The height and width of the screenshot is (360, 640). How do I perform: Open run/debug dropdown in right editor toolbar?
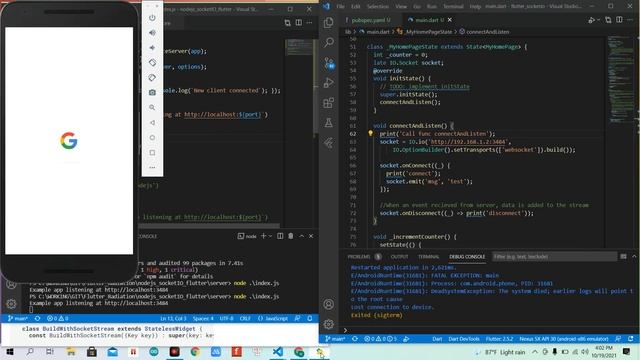(x=598, y=20)
